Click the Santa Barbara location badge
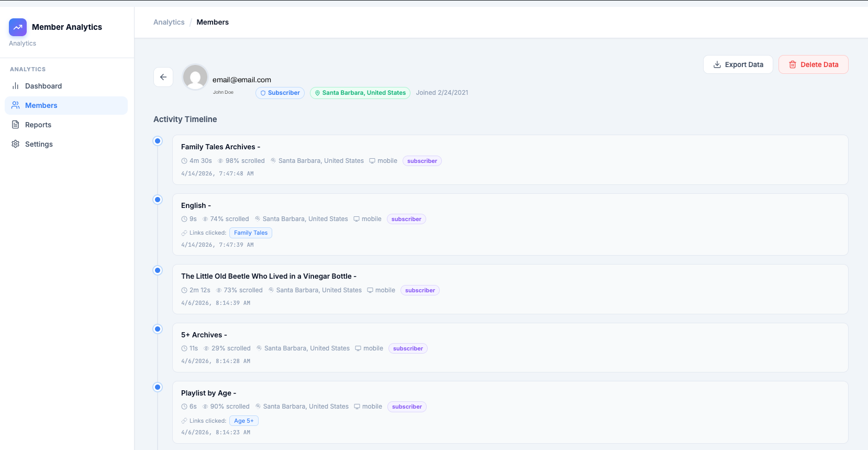The height and width of the screenshot is (450, 868). tap(360, 93)
